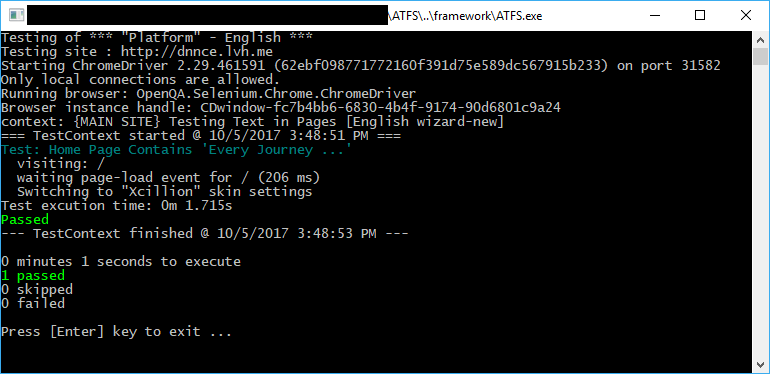Image resolution: width=770 pixels, height=374 pixels.
Task: Click the '0 failed' summary line
Action: (x=32, y=303)
